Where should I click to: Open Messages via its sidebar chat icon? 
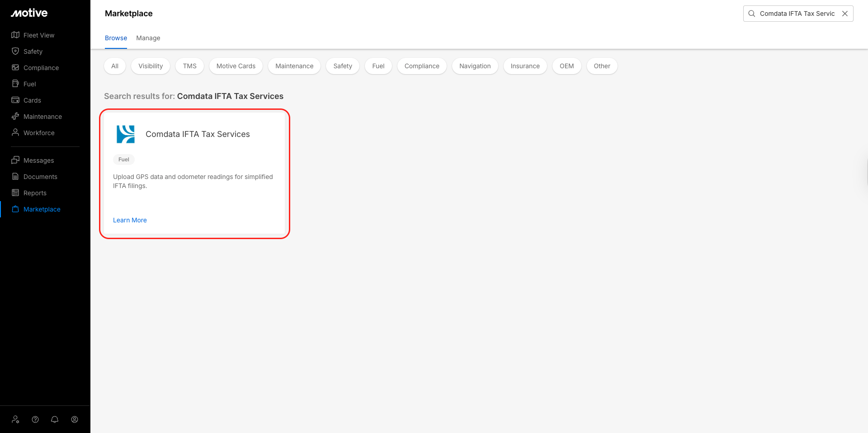(15, 160)
